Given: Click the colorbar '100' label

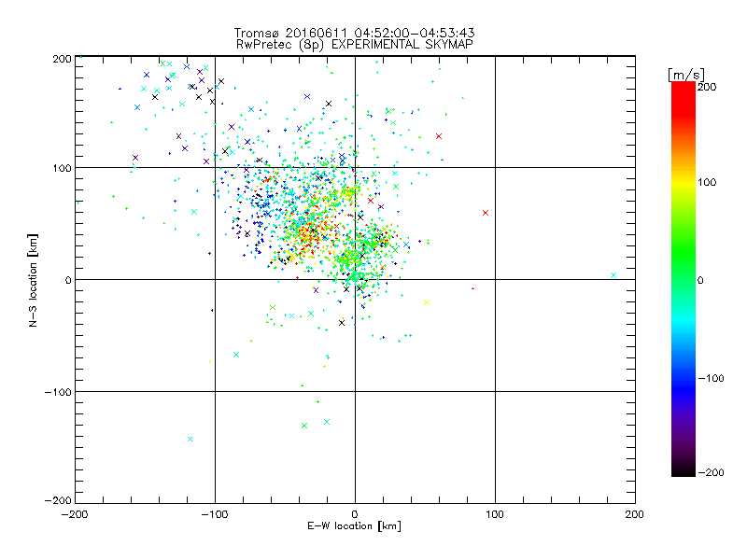Looking at the screenshot, I should [x=707, y=182].
